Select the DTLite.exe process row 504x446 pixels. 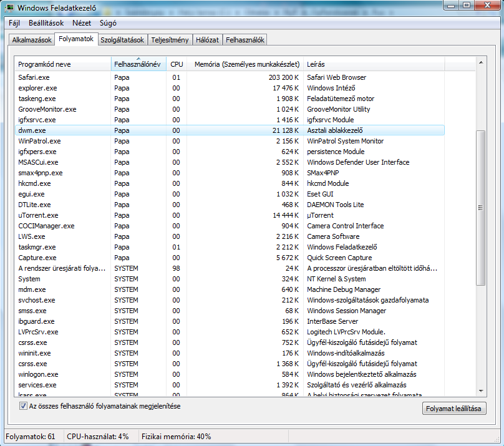(230, 205)
